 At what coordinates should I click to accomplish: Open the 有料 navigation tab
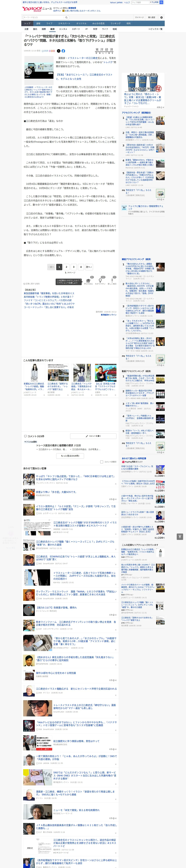pyautogui.click(x=128, y=24)
